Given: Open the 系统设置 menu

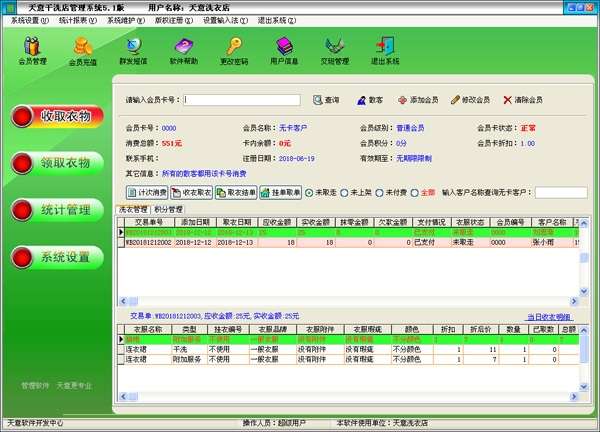Looking at the screenshot, I should click(27, 20).
